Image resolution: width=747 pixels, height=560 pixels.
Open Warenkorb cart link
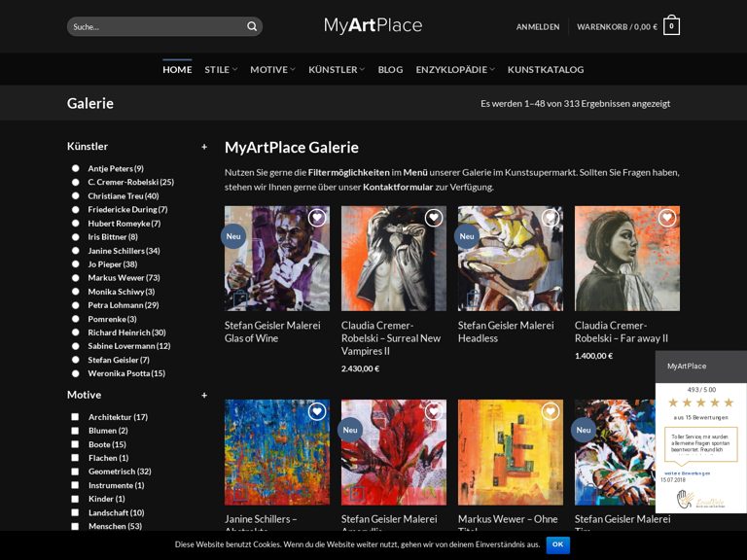tap(617, 27)
